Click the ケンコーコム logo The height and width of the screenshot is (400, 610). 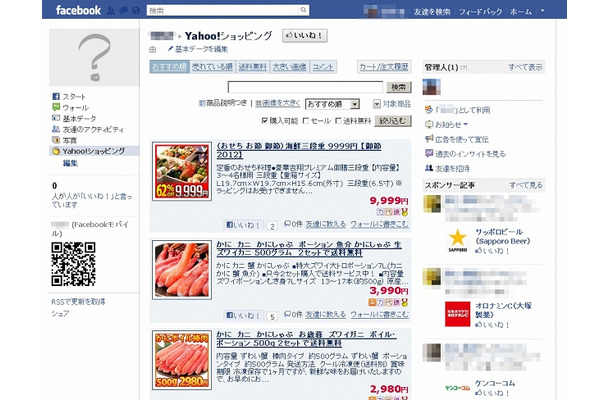(x=458, y=388)
